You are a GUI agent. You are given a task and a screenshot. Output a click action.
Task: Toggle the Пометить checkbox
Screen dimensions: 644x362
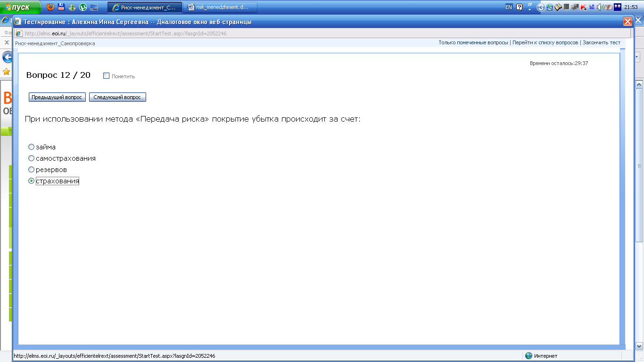[106, 76]
